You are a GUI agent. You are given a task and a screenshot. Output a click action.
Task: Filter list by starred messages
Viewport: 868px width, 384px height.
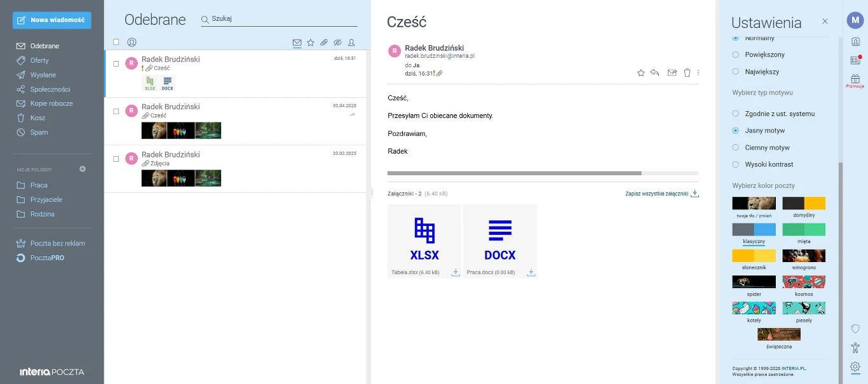(x=311, y=43)
